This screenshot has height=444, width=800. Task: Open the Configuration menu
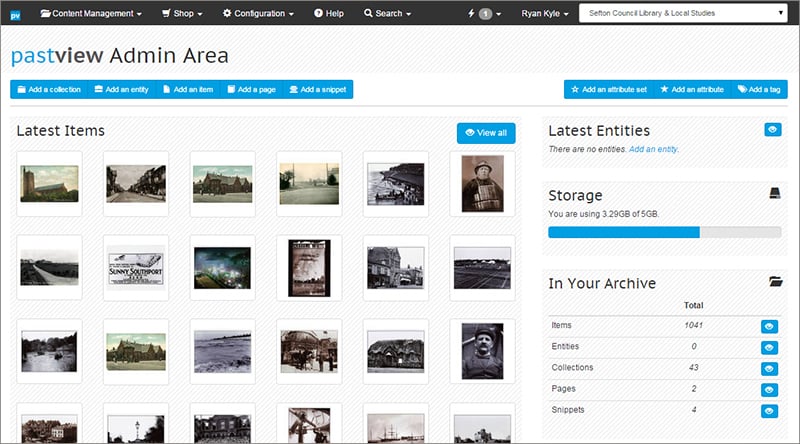click(x=258, y=14)
